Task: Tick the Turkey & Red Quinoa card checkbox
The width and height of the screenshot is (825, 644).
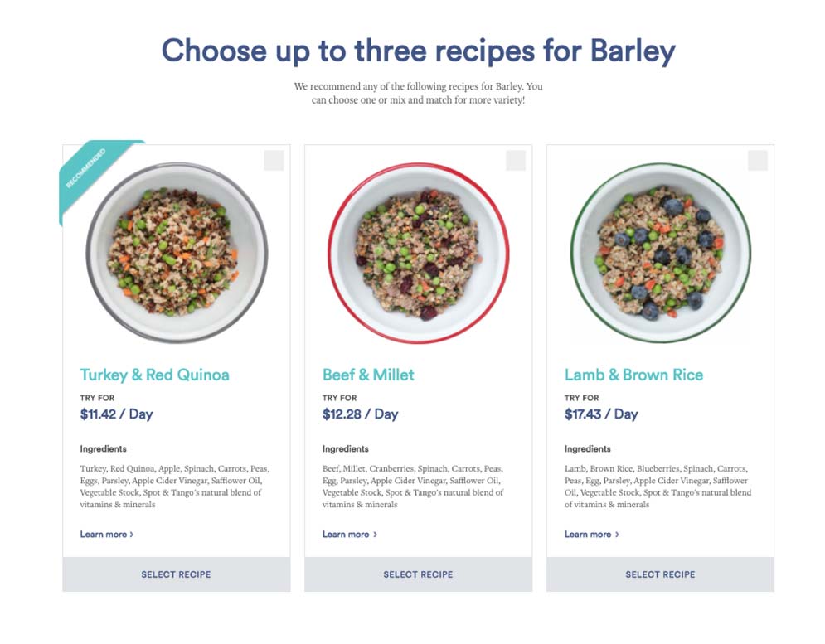Action: pyautogui.click(x=274, y=161)
